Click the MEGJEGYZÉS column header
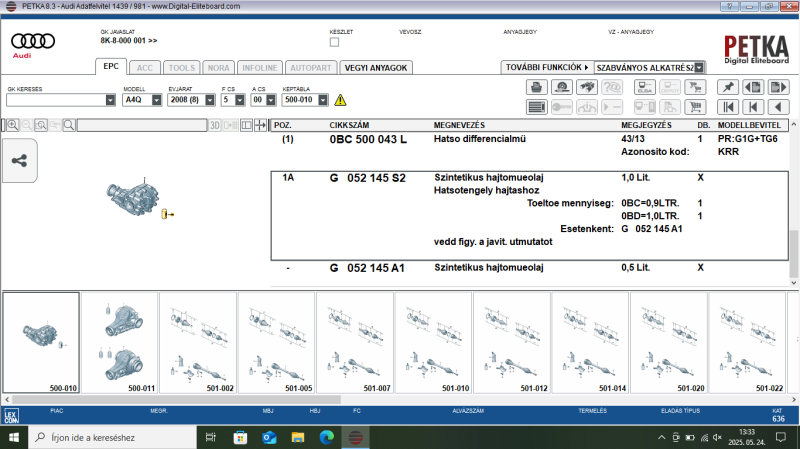This screenshot has height=449, width=800. 646,125
